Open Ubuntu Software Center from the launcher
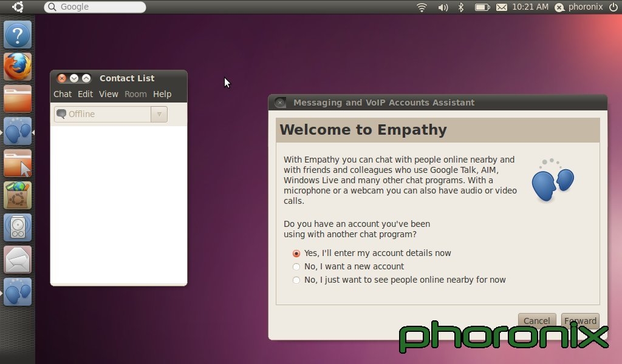The height and width of the screenshot is (364, 622). pyautogui.click(x=18, y=195)
